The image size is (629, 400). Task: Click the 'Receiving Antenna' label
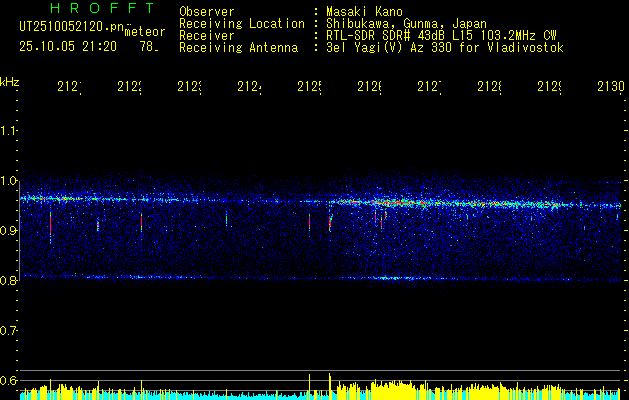pos(239,48)
